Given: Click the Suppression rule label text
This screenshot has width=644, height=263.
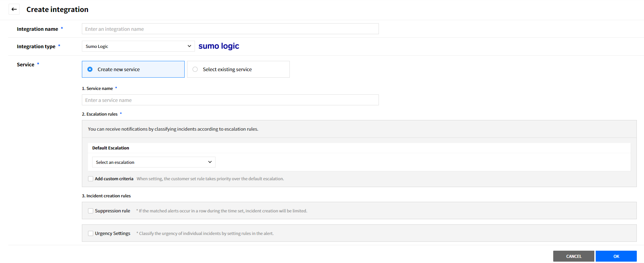Looking at the screenshot, I should (112, 211).
